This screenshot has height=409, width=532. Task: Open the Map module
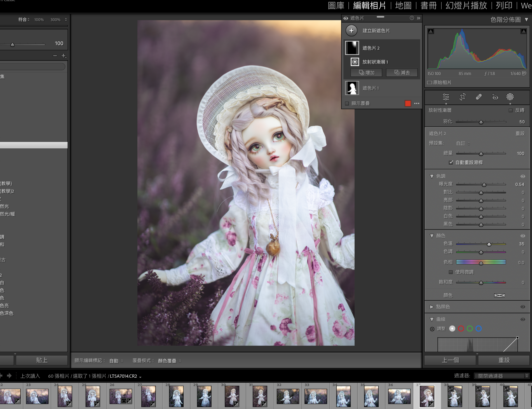403,6
